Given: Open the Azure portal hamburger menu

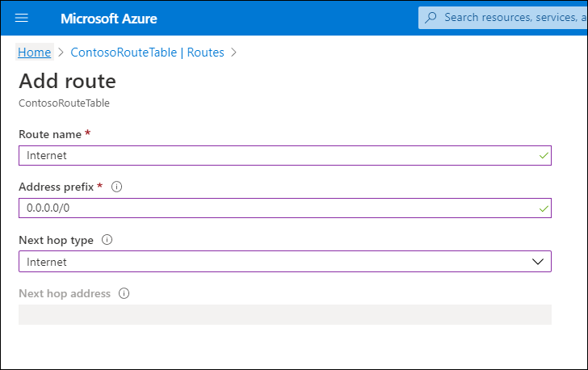Looking at the screenshot, I should coord(22,18).
